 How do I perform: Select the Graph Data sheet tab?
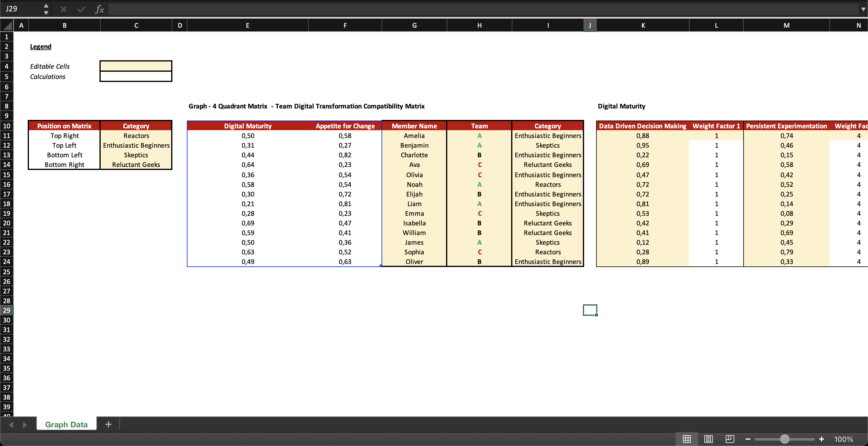coord(66,424)
